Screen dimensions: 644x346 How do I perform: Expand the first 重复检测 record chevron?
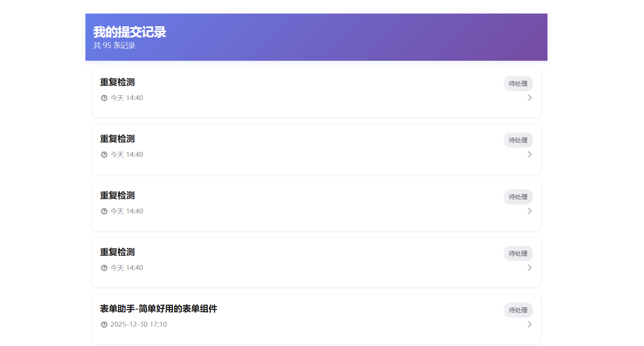530,98
